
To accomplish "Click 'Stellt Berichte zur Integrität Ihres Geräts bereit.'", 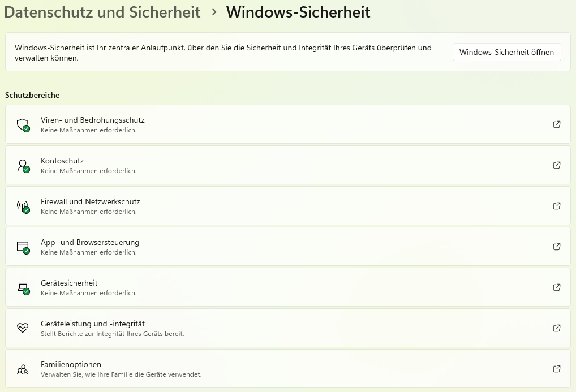I will [113, 334].
